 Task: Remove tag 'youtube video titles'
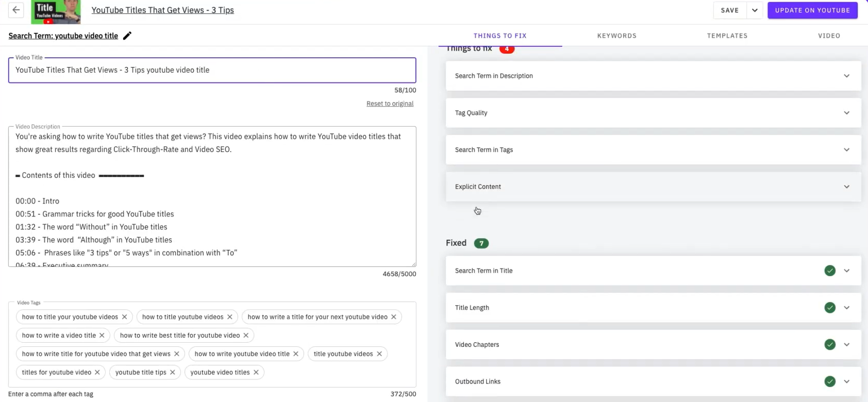coord(256,373)
